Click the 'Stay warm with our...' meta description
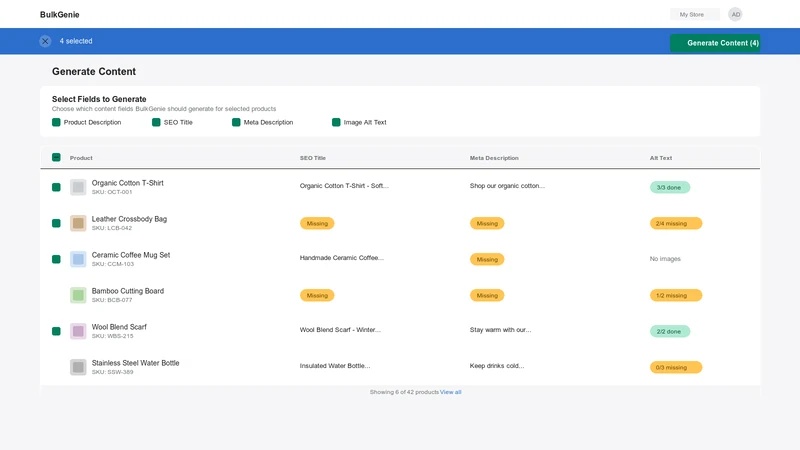 [500, 330]
